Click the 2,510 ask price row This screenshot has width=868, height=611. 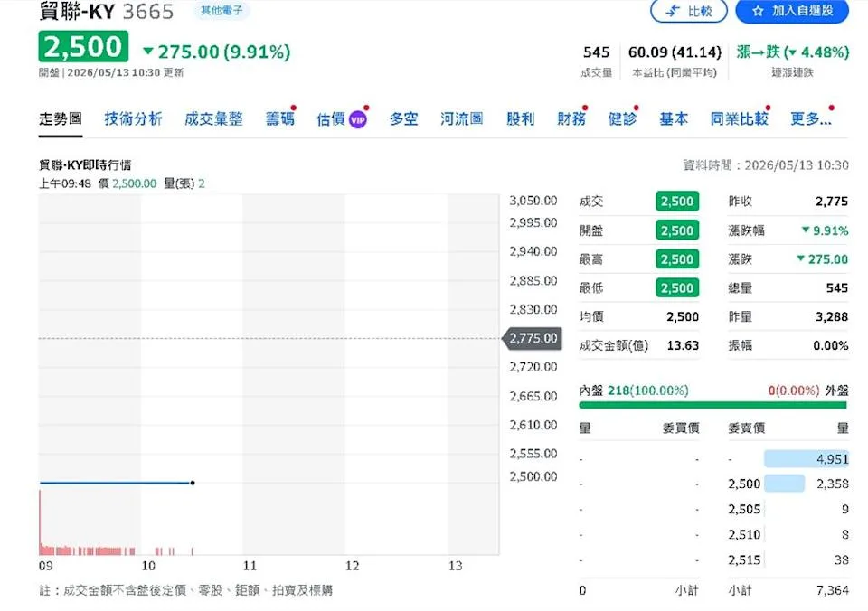(788, 535)
